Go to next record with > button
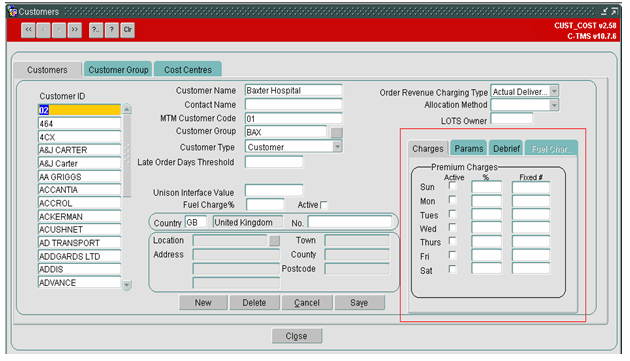 tap(59, 30)
